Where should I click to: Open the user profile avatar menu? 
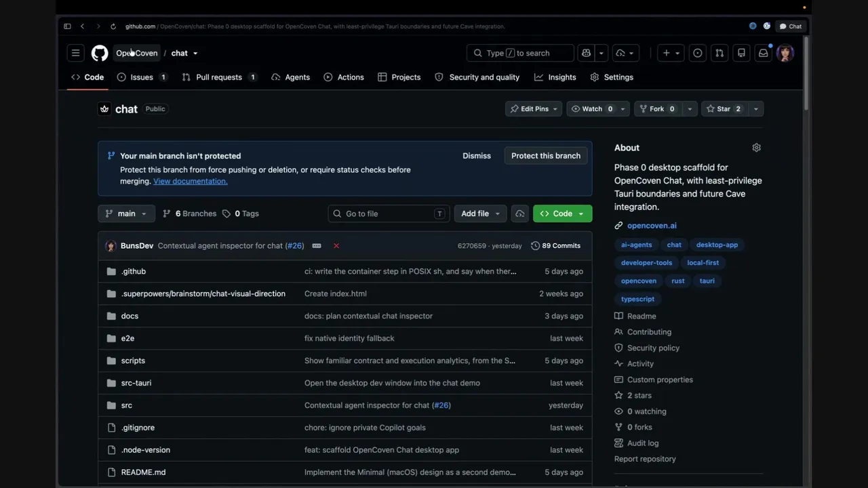[x=785, y=53]
